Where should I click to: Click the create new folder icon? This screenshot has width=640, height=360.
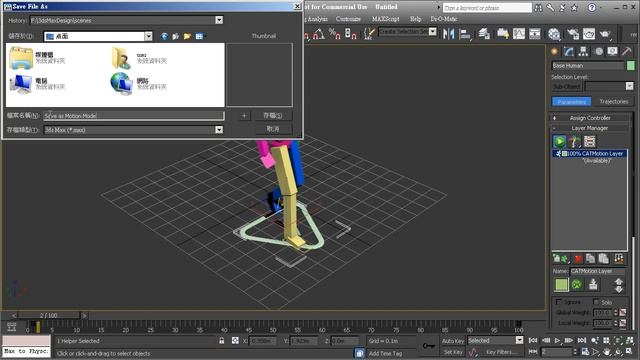click(x=187, y=36)
